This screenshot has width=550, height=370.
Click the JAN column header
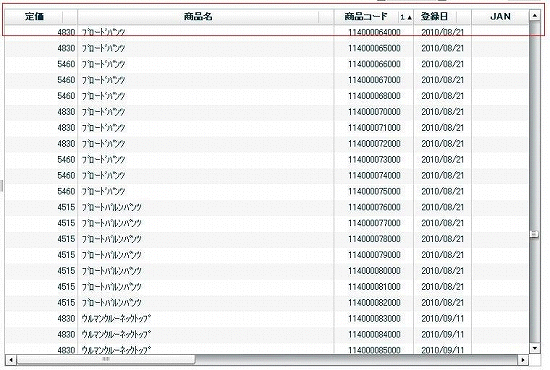click(x=500, y=16)
